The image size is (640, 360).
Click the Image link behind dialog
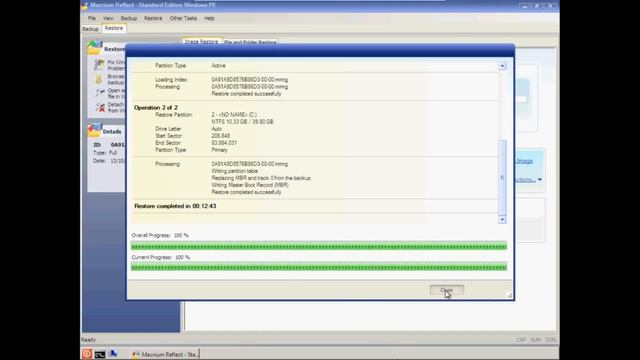tap(524, 161)
